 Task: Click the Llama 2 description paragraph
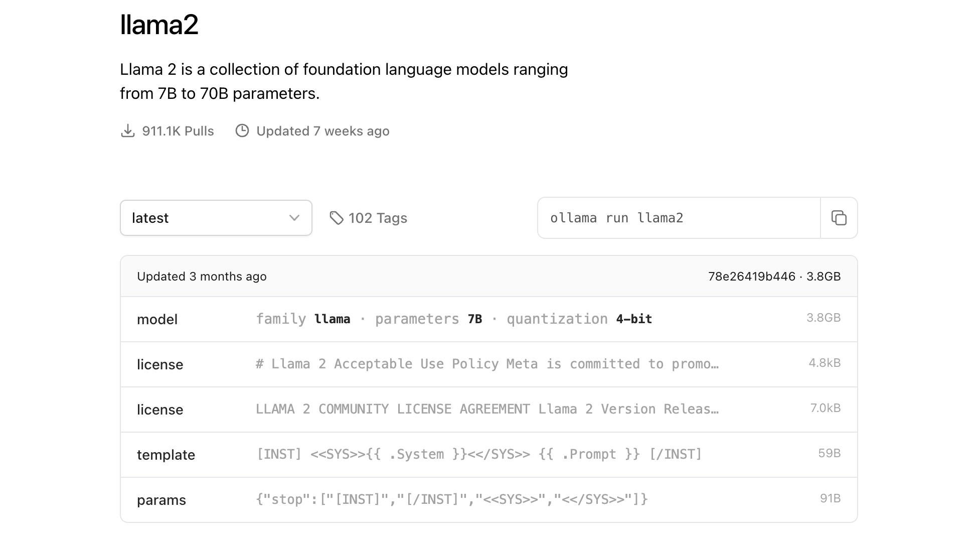tap(344, 81)
